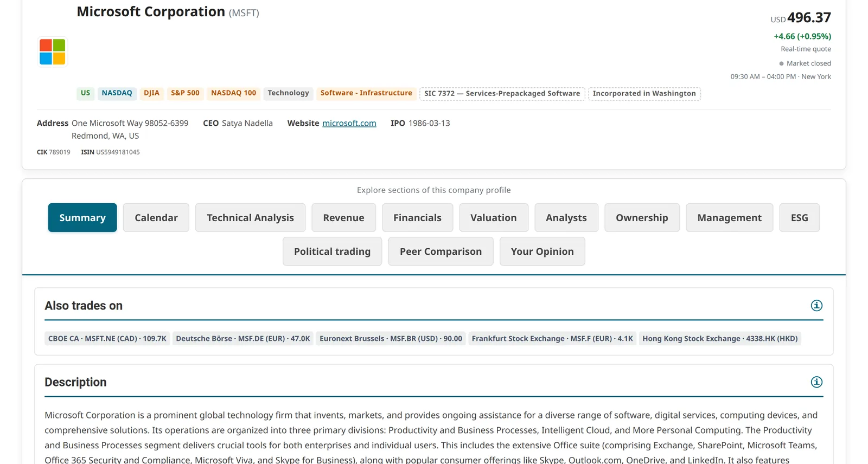Select the Summary tab
Screen dimensions: 868x464
pos(82,217)
